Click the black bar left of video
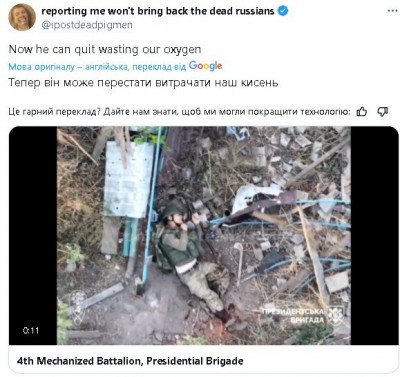This screenshot has height=377, width=400. [33, 235]
